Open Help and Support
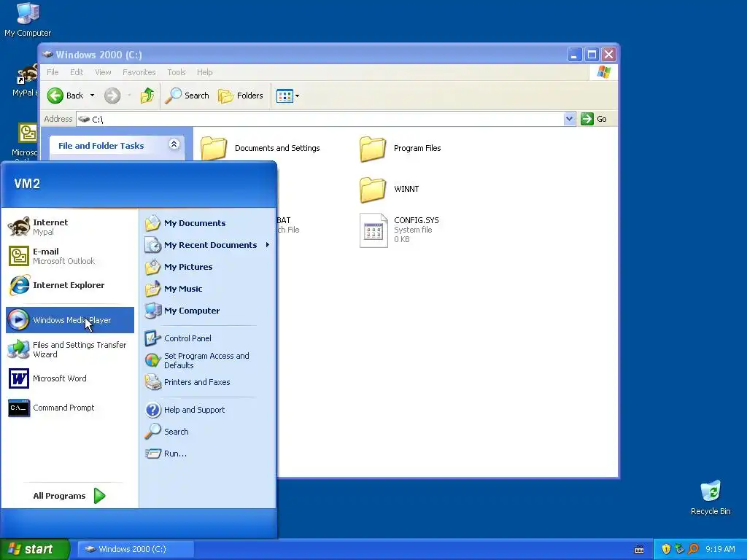This screenshot has width=747, height=560. click(208, 410)
